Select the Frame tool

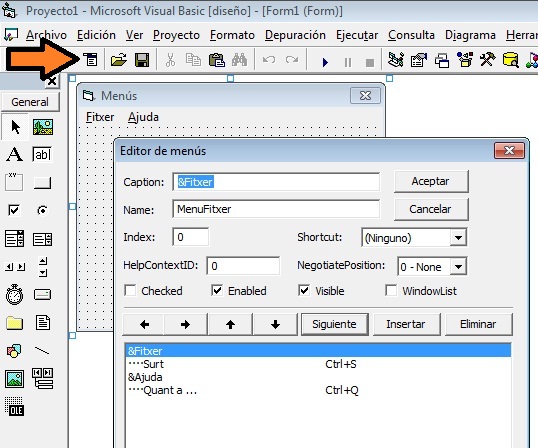point(14,182)
